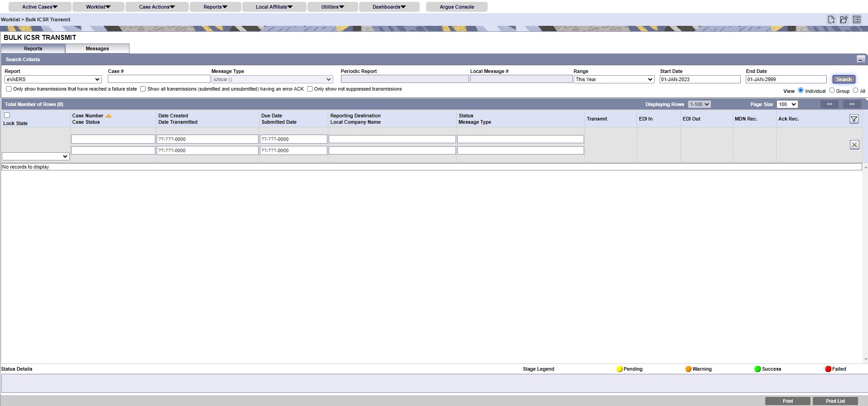
Task: Open the Local Affiliate menu
Action: tap(274, 7)
